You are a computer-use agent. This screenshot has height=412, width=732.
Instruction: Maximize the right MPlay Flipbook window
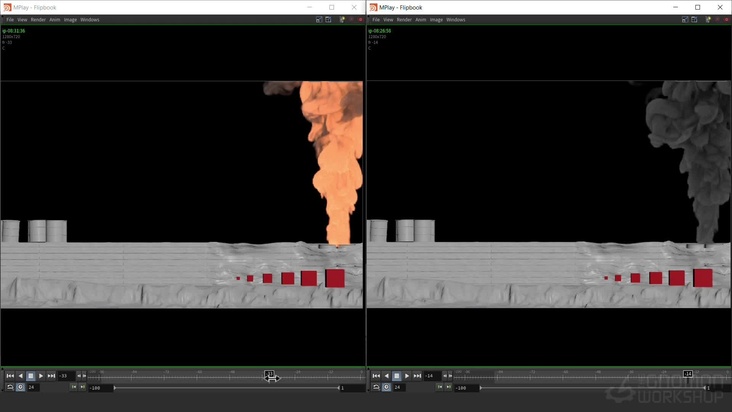coord(697,7)
